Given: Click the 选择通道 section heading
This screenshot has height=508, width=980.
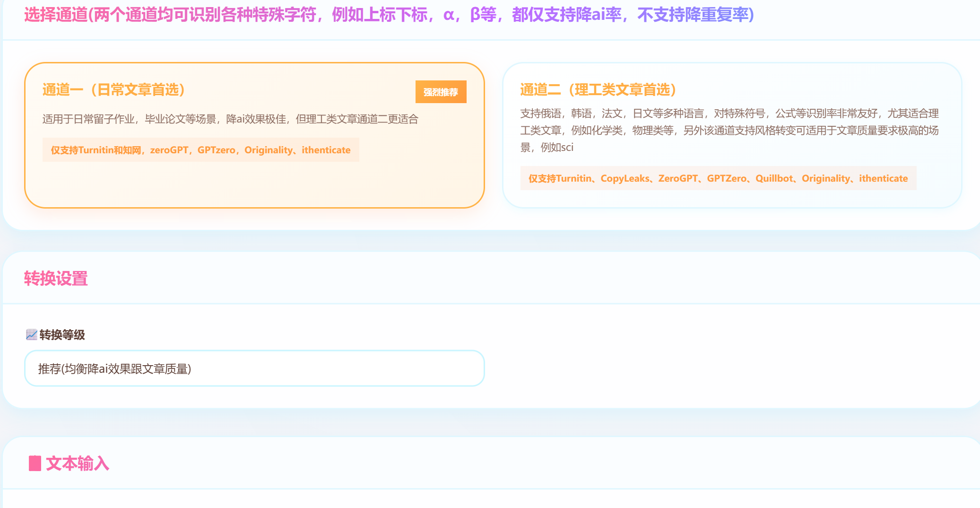Looking at the screenshot, I should click(389, 15).
